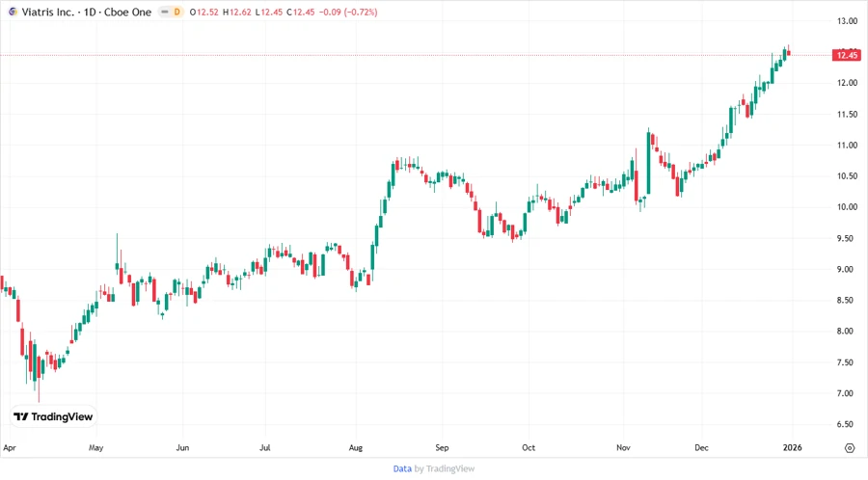Click the change value −0.09 (−0.72%)
Viewport: 868px width, 480px height.
tap(348, 12)
